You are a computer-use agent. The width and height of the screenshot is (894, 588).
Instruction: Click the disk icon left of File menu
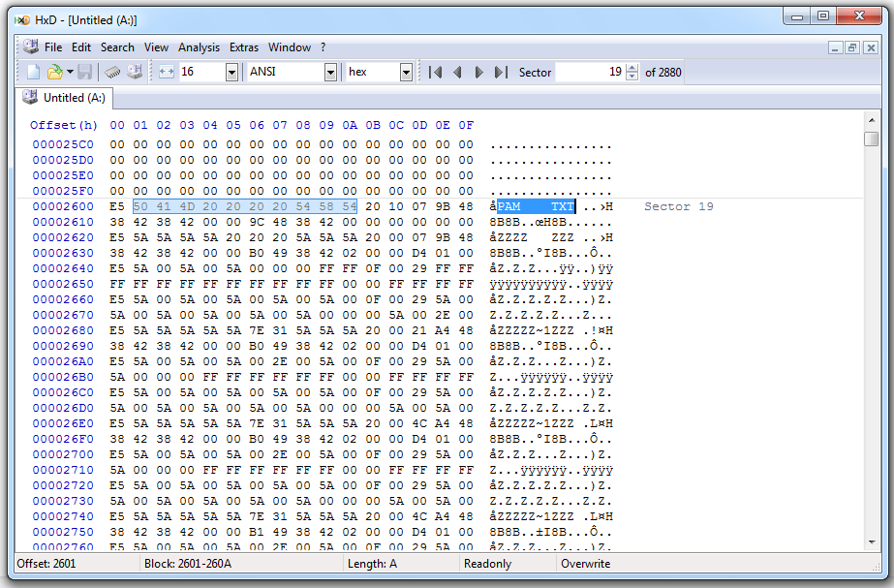(31, 46)
